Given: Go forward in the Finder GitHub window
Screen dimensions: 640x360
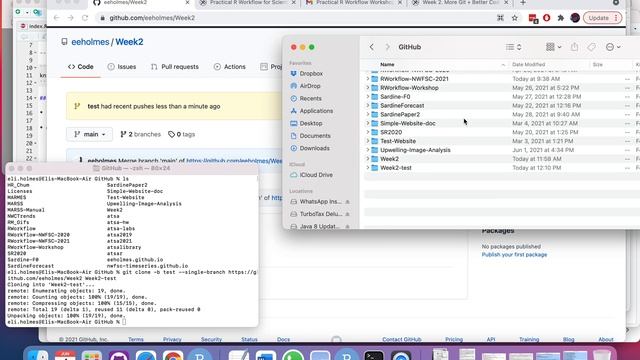Looking at the screenshot, I should 387,47.
